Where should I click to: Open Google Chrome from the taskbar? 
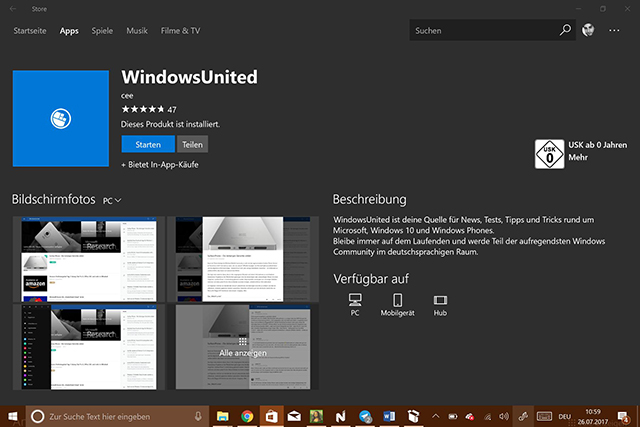point(247,416)
